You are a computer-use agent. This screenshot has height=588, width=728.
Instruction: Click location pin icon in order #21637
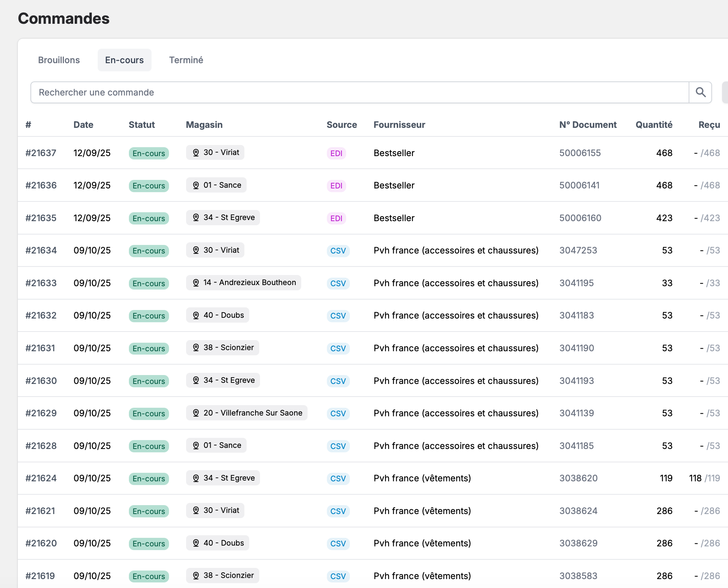point(196,153)
